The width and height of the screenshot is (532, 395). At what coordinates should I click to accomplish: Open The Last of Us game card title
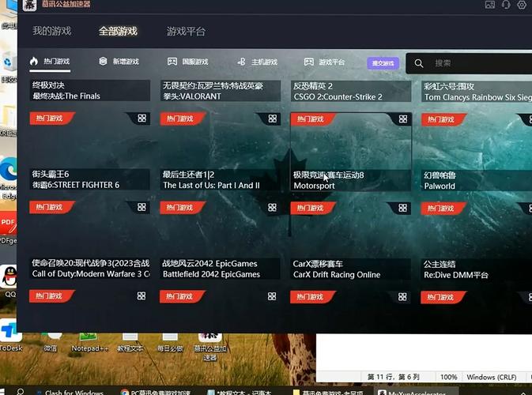point(221,179)
